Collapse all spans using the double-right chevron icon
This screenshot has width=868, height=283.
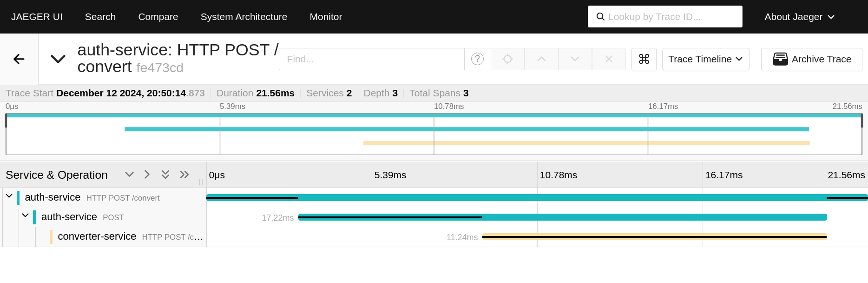(184, 174)
